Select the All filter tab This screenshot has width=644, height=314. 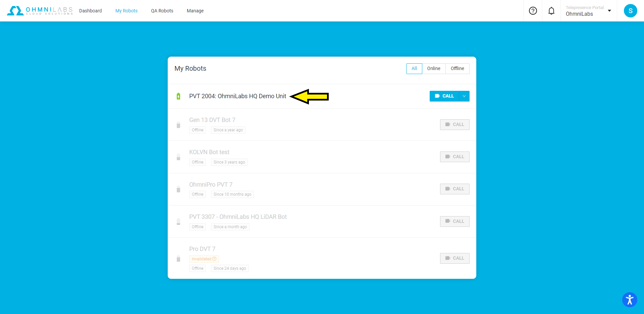[414, 68]
